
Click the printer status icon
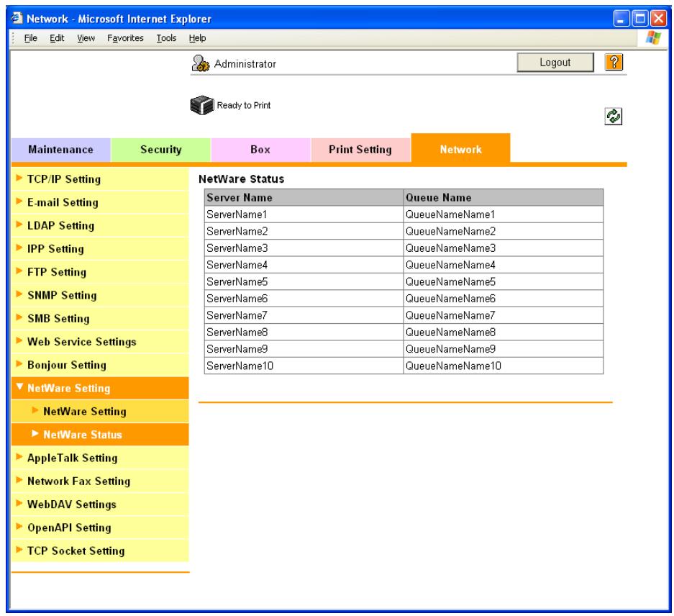[201, 105]
